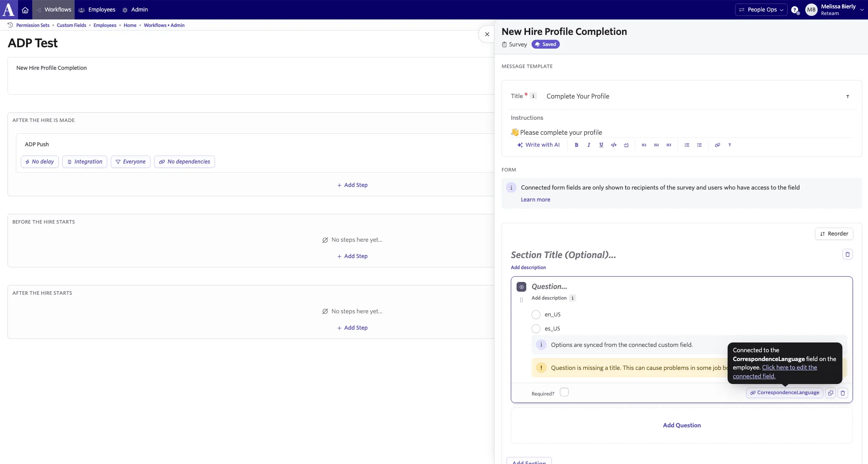Screen dimensions: 868x464
Task: Insert numbered list in Instructions
Action: [687, 145]
